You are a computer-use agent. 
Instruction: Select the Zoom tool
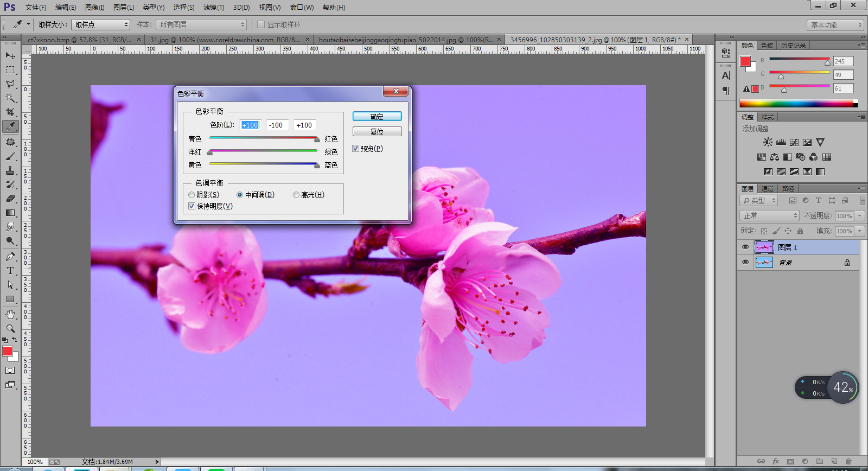(10, 328)
